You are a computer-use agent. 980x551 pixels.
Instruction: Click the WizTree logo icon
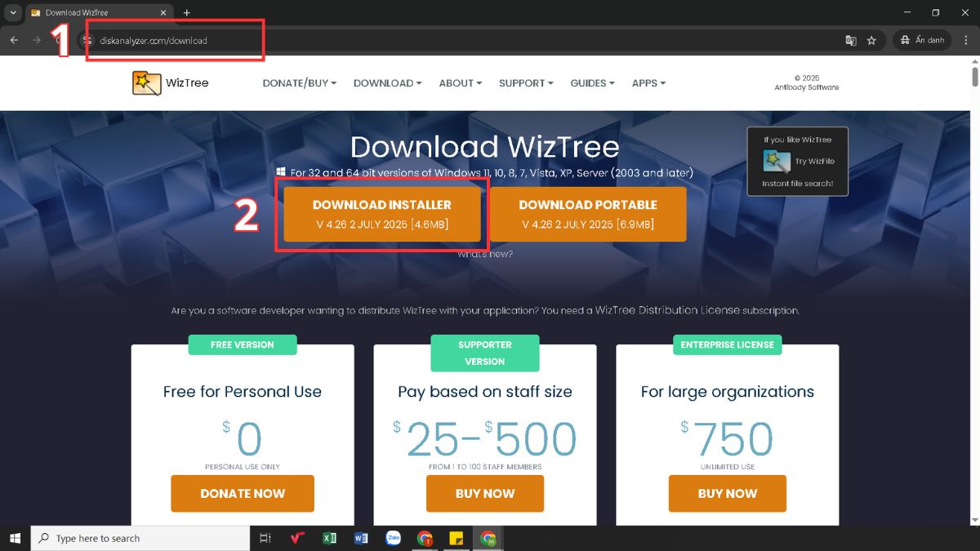point(147,82)
